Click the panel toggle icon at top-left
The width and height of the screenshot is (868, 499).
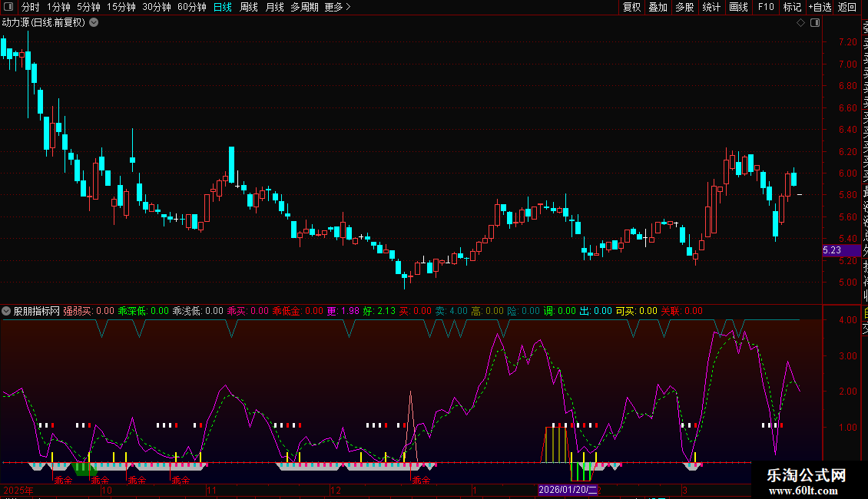tap(8, 7)
